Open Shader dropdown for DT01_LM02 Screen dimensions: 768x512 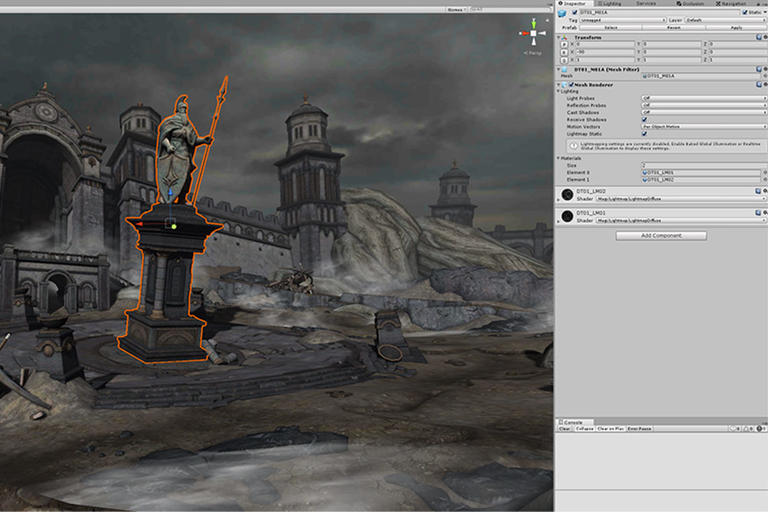coord(681,199)
